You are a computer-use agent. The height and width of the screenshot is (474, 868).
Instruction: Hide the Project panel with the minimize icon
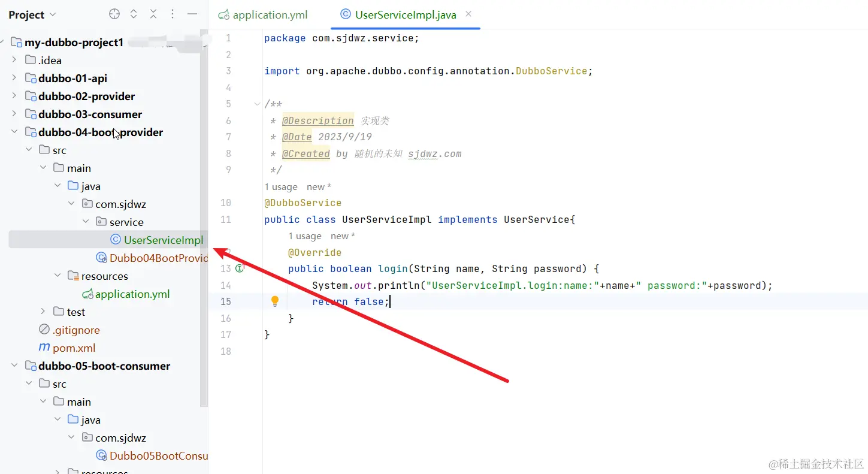pos(192,14)
